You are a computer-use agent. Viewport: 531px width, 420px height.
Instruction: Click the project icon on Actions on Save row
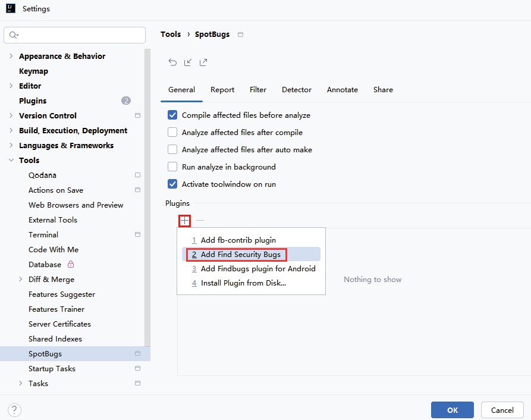[137, 190]
